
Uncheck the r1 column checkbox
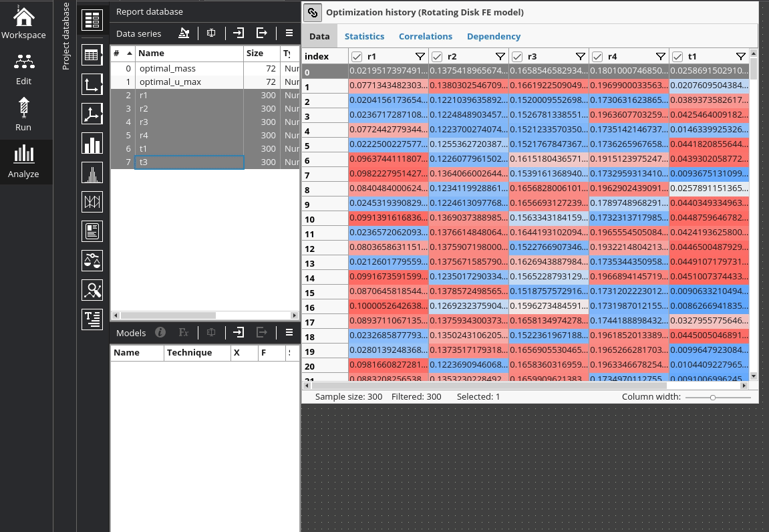pos(357,57)
